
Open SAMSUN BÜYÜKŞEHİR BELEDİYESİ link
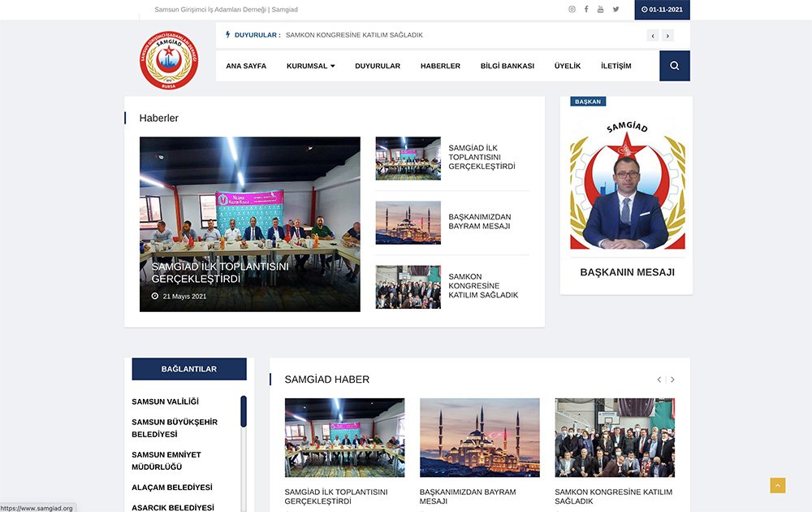[x=175, y=428]
